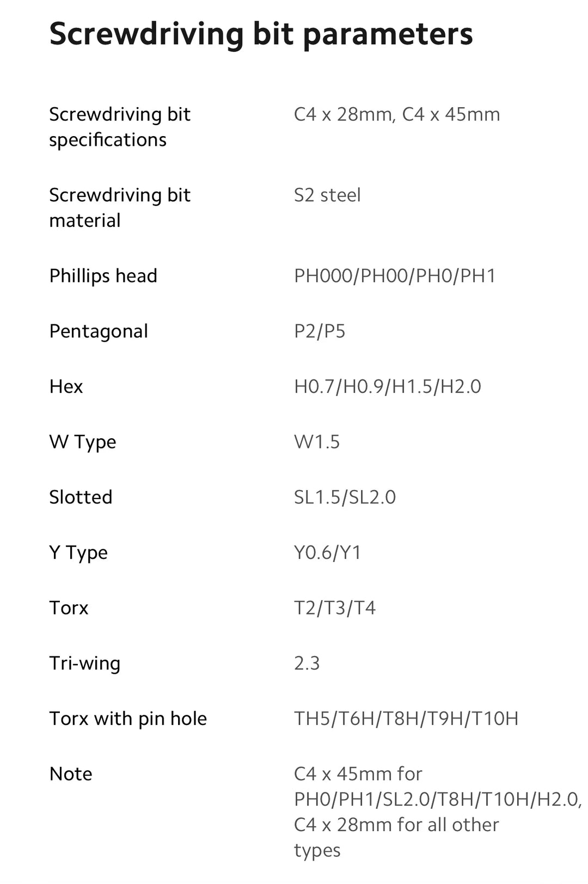Click the T2/T3/T4 Torx value
Screen dimensions: 588x884
click(335, 607)
